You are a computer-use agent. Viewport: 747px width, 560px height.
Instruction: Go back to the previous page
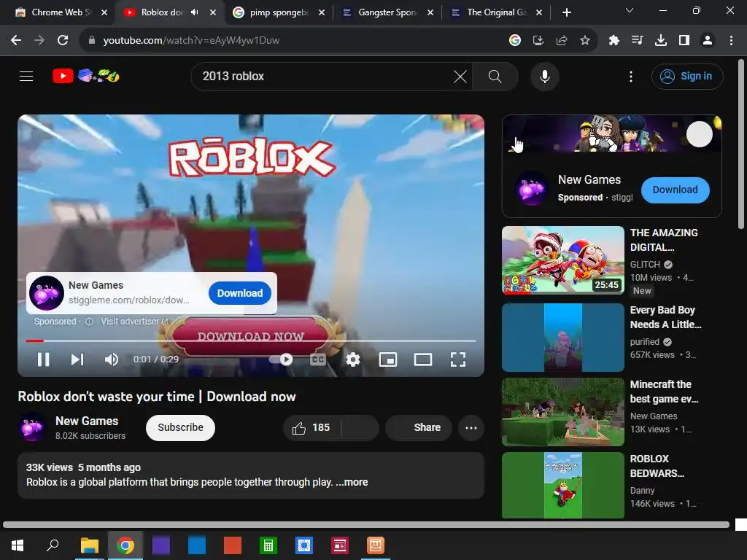(x=16, y=41)
